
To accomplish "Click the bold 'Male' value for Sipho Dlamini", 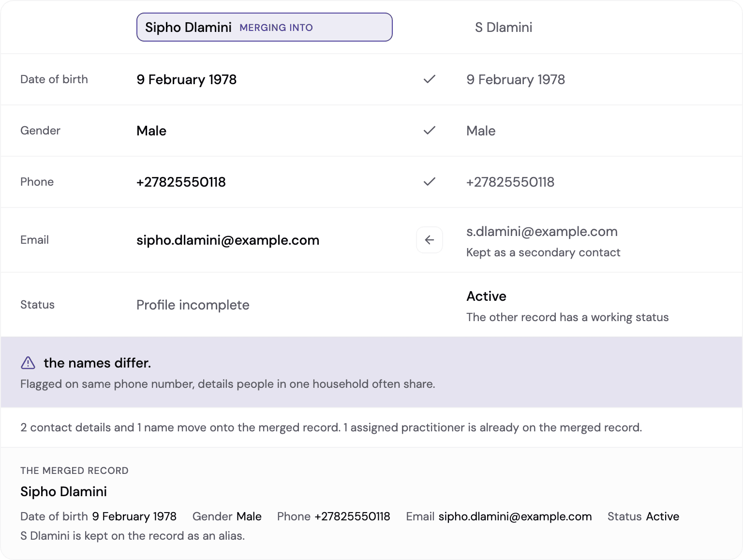I will 151,131.
